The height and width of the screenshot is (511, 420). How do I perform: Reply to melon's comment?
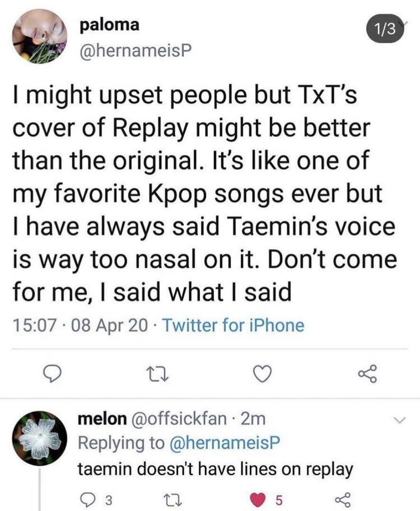point(87,499)
